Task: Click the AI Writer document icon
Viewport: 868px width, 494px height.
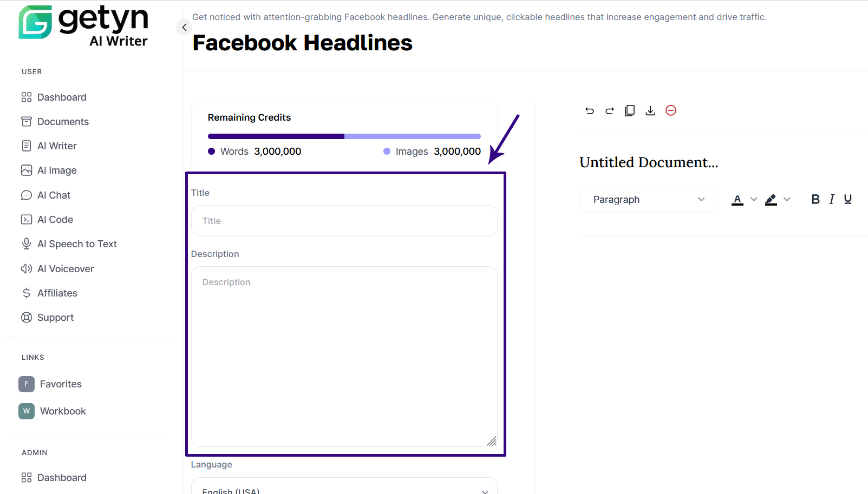Action: (27, 146)
